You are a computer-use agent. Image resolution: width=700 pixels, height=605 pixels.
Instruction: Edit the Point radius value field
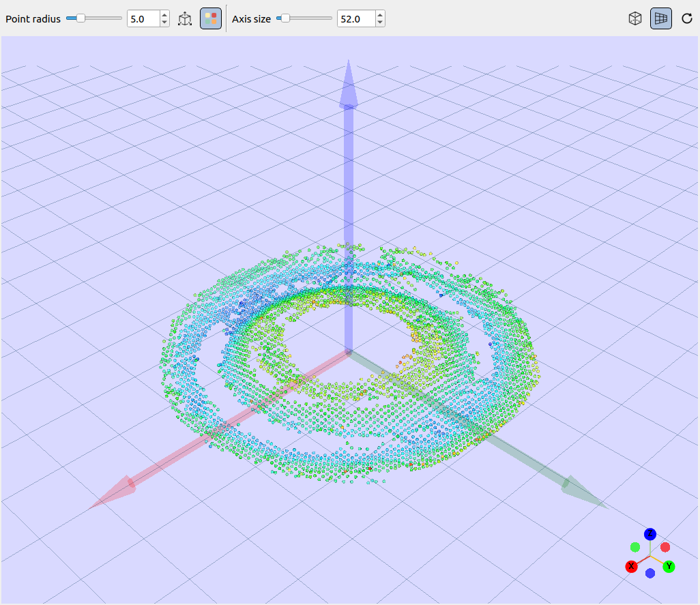[143, 18]
